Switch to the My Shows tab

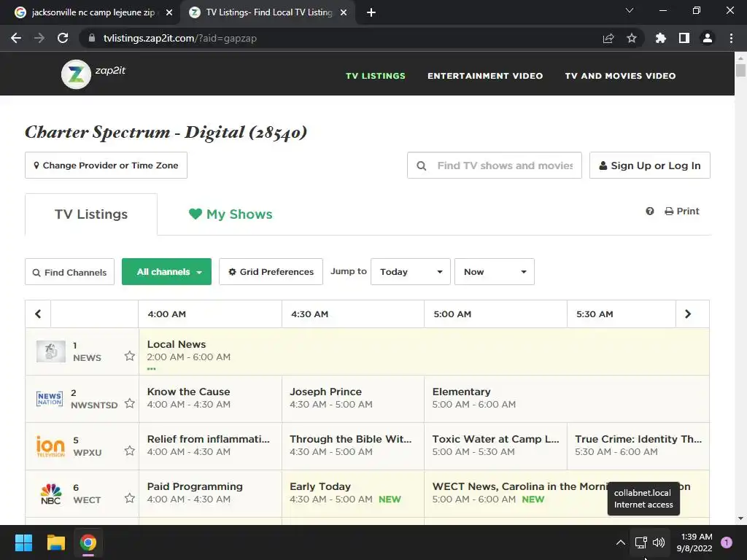coord(231,214)
